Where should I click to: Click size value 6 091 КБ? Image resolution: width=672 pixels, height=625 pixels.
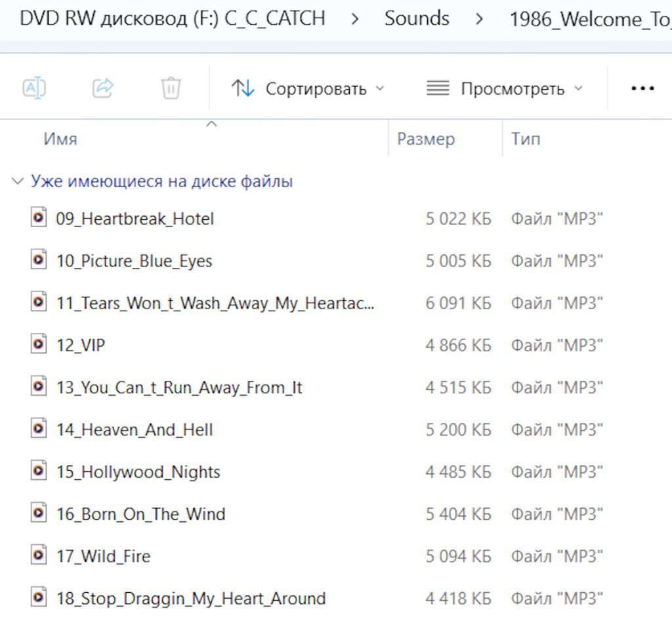pos(458,303)
